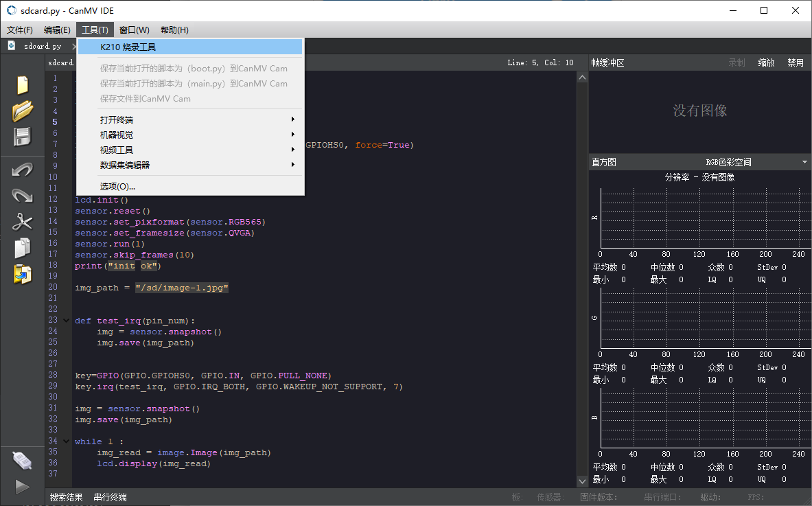812x506 pixels.
Task: Click the 禁用 frame buffer button
Action: click(796, 62)
